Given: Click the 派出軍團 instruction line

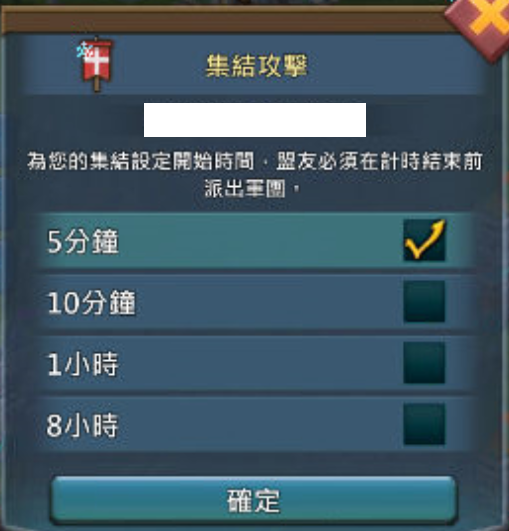Looking at the screenshot, I should point(252,189).
